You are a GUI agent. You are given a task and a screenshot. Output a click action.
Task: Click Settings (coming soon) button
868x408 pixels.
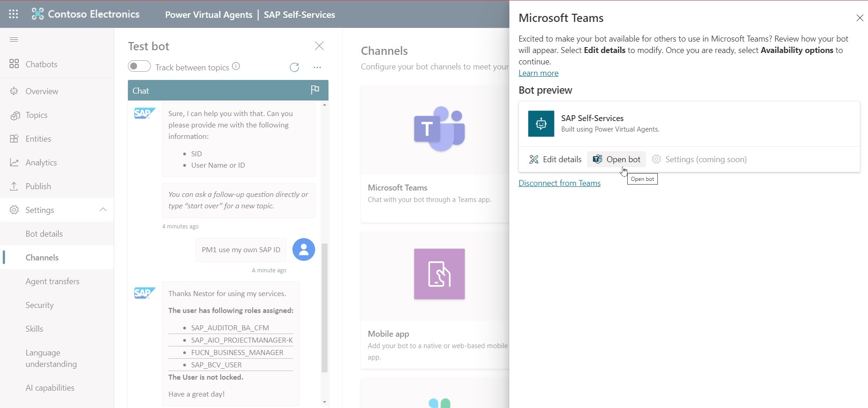699,159
